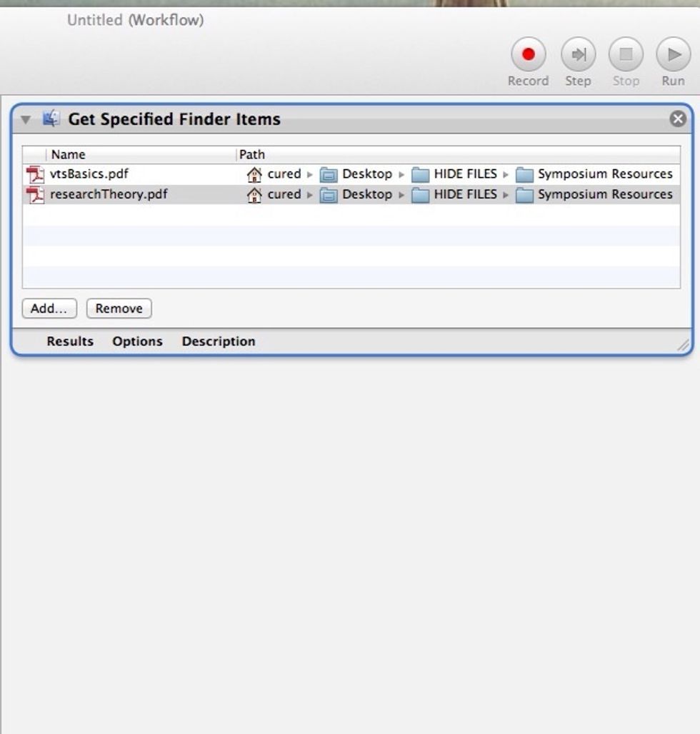Click Symposium Resources folder icon in vtsBasics.pdf row
The image size is (700, 734).
pyautogui.click(x=524, y=175)
